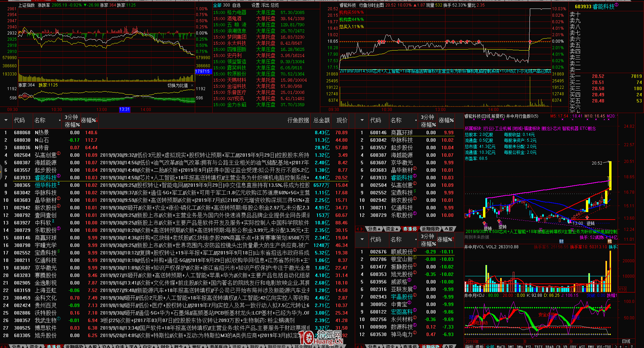The width and height of the screenshot is (644, 348).
Task: Click the badge next to 振静股份
Action: [415, 265]
